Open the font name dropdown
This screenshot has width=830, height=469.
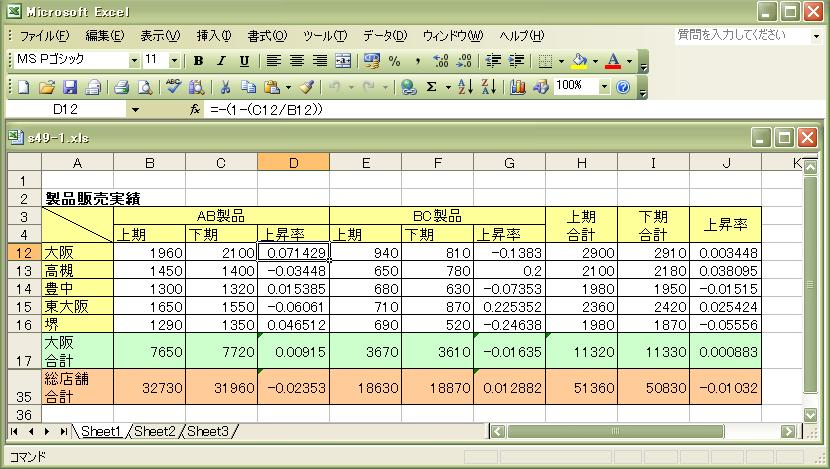click(x=134, y=61)
